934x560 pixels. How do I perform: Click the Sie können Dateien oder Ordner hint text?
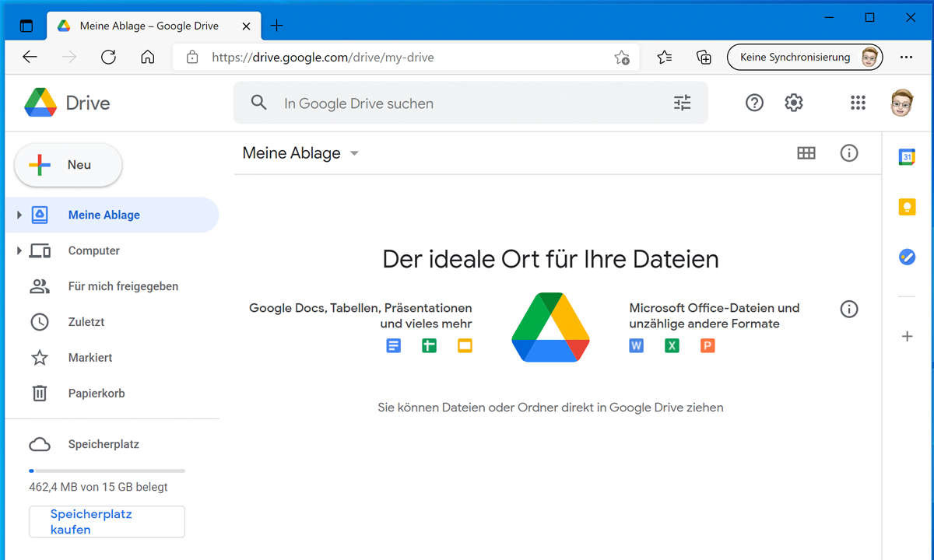coord(550,407)
